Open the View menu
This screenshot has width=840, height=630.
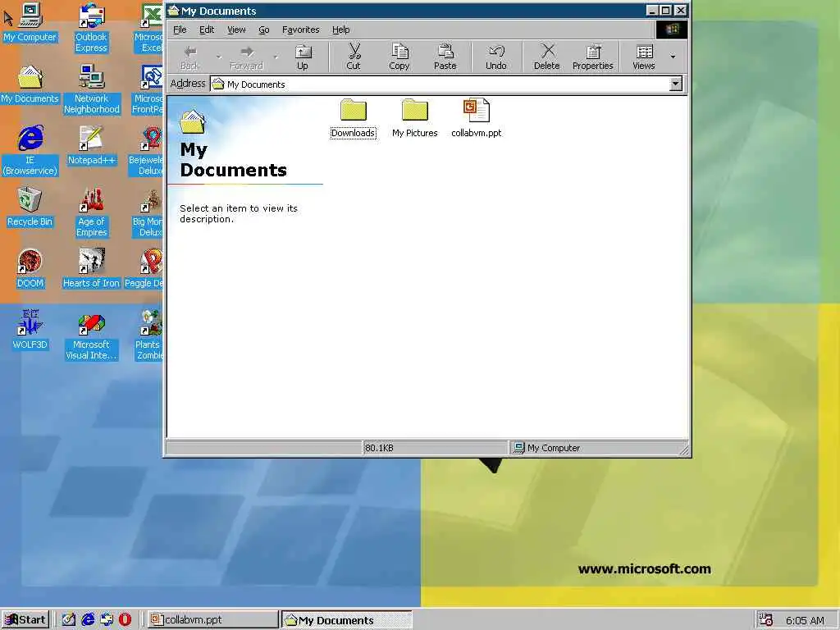(236, 30)
